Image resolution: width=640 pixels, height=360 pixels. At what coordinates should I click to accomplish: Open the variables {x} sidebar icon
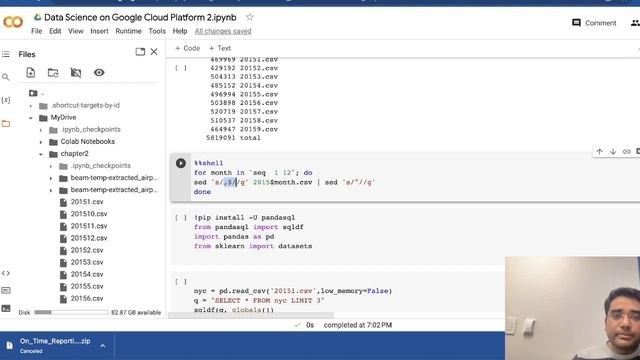6,100
